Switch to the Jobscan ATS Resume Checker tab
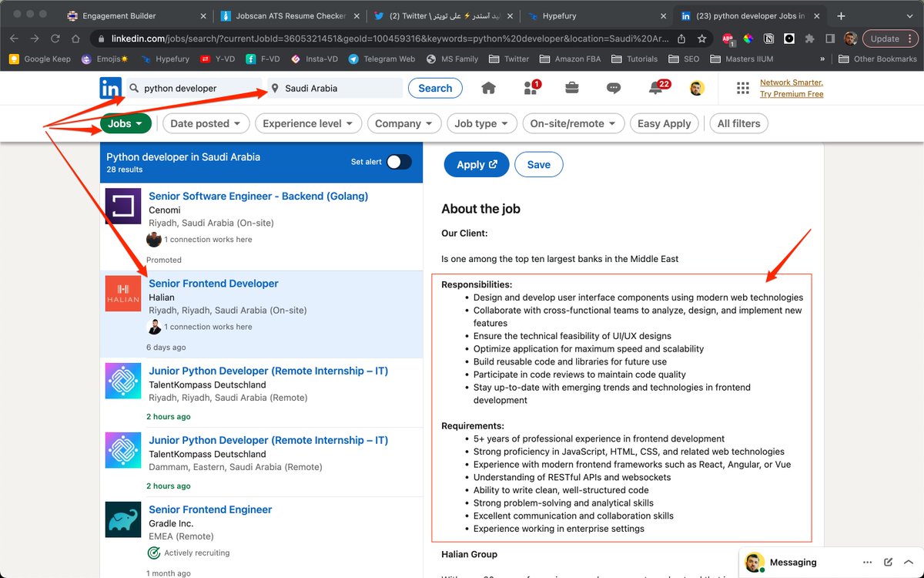 (x=289, y=15)
